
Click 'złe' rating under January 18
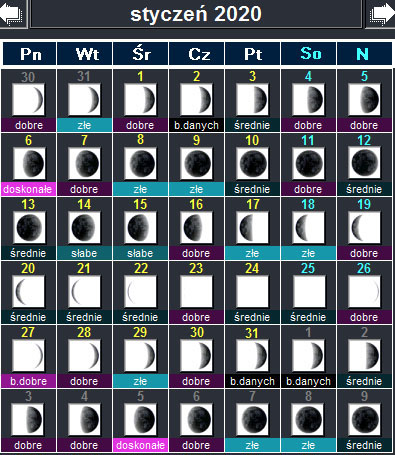click(x=308, y=253)
